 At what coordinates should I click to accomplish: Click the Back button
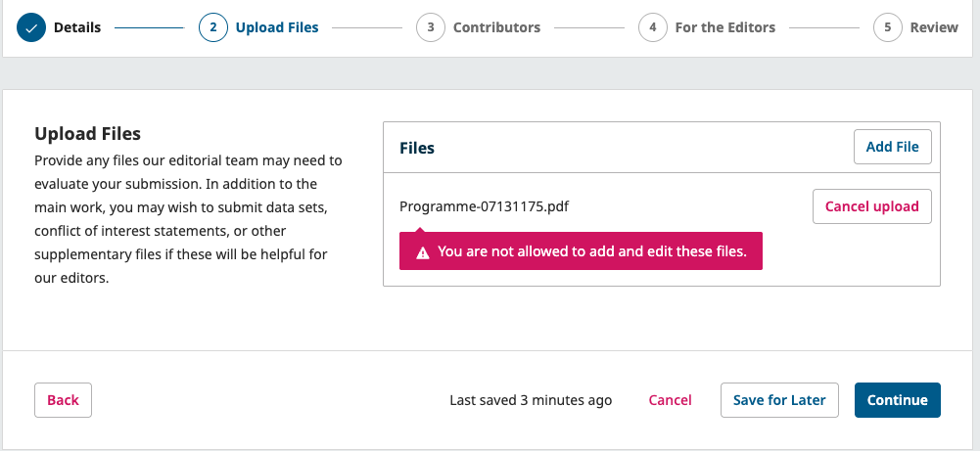(63, 400)
